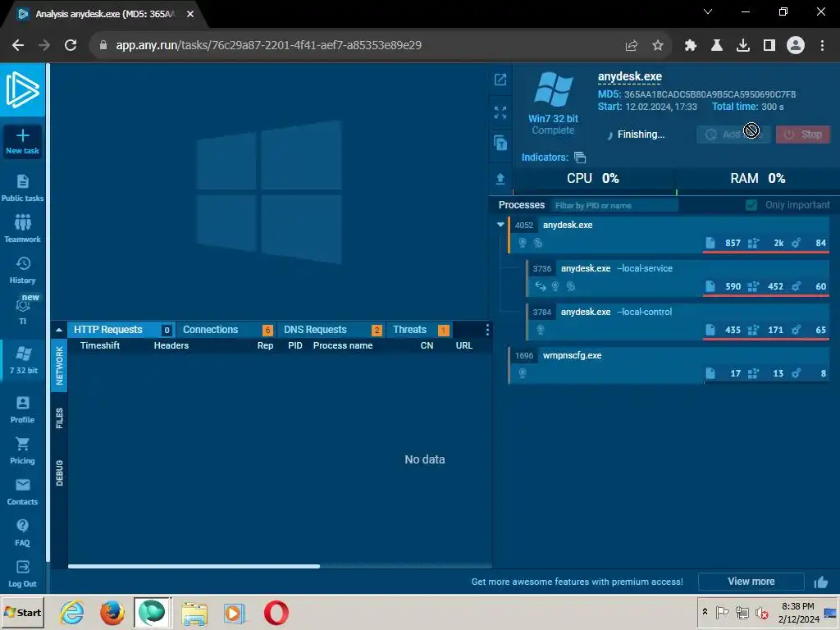Open browser profile avatar
Image resolution: width=840 pixels, height=630 pixels.
click(796, 46)
